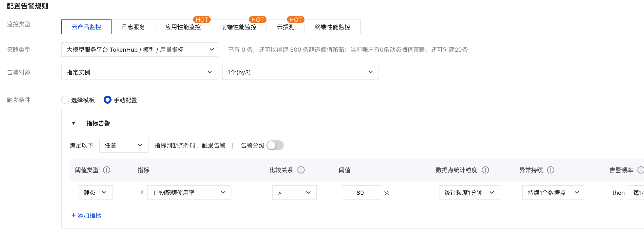
Task: Open the alarm frequency dropdown after then
Action: (636, 193)
